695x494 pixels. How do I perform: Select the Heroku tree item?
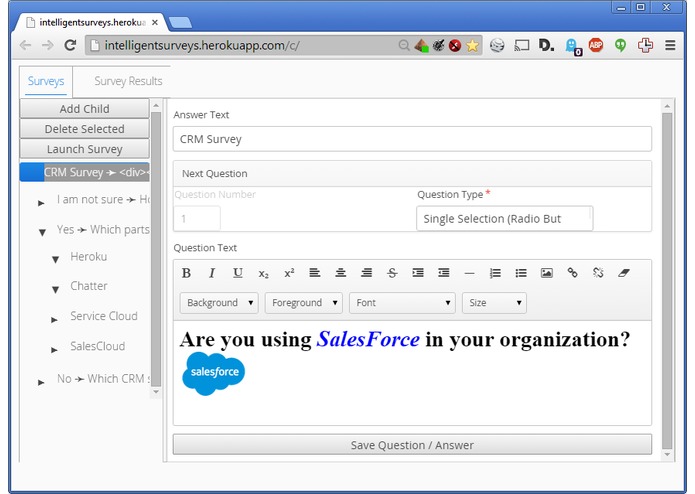(x=89, y=257)
